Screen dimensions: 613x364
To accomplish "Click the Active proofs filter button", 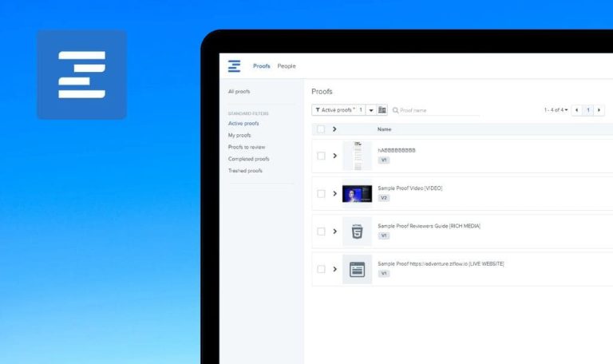I will (x=338, y=110).
